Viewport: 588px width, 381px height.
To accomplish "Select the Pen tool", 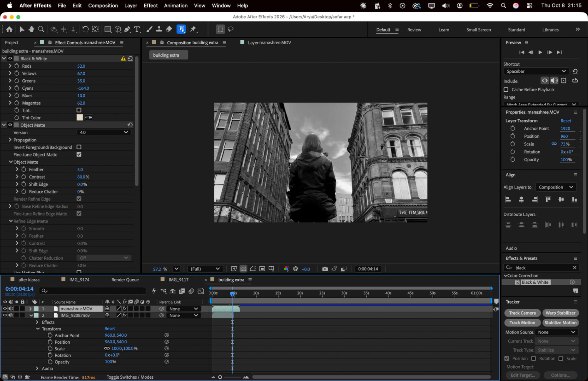I will tap(127, 29).
